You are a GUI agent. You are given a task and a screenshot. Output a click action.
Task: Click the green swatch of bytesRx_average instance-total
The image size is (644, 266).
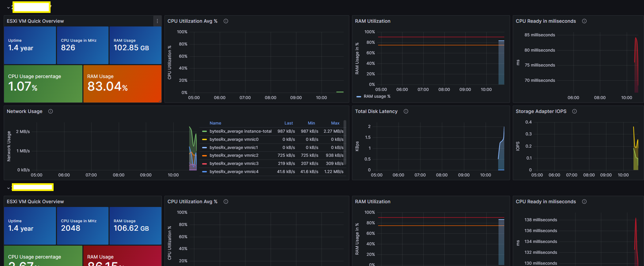(204, 131)
